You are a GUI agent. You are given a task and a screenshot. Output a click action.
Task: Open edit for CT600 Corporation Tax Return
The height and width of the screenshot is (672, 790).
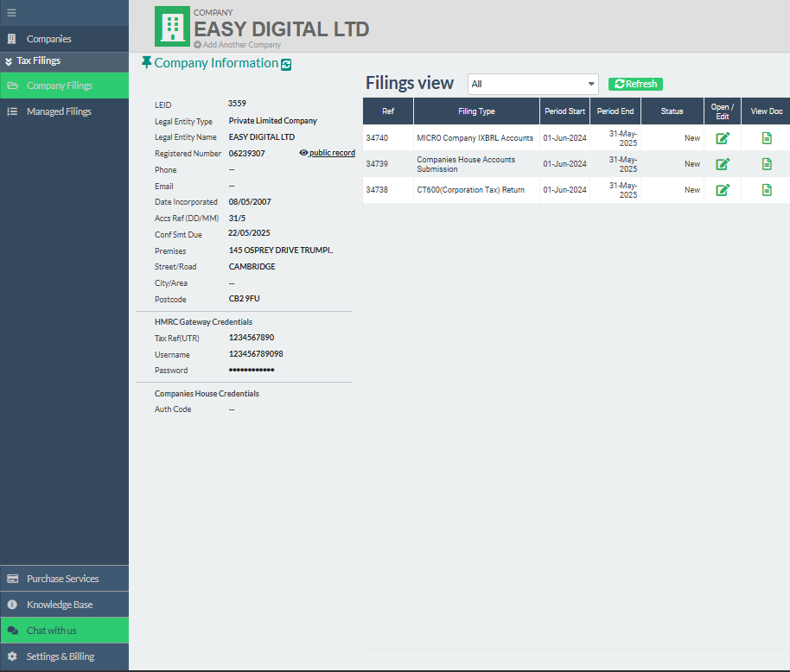[723, 190]
